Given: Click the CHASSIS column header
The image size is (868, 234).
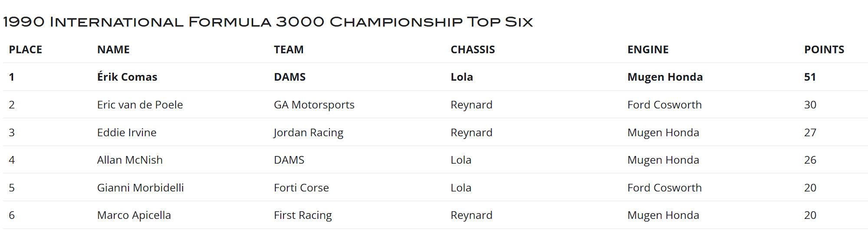Looking at the screenshot, I should [x=473, y=50].
